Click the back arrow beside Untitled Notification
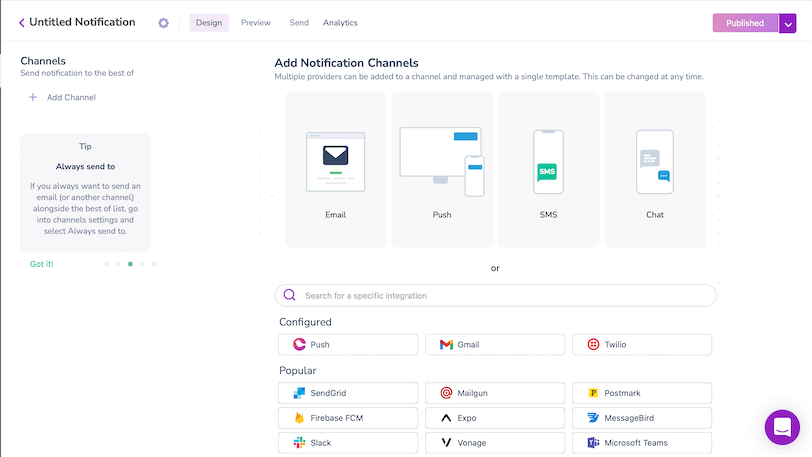 [21, 23]
